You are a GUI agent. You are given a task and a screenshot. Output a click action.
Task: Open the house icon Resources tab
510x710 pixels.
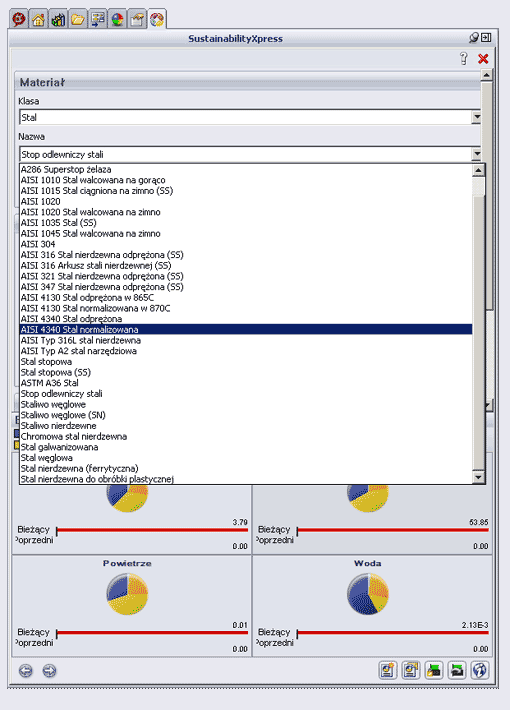click(x=38, y=19)
